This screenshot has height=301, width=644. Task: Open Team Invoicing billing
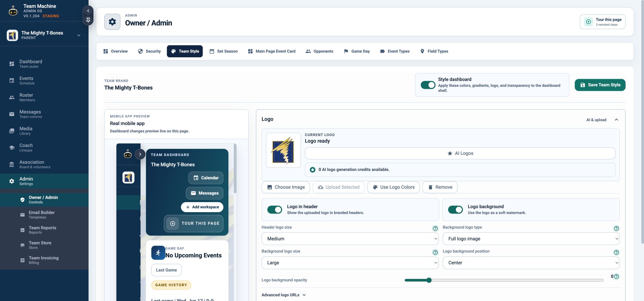(x=44, y=260)
